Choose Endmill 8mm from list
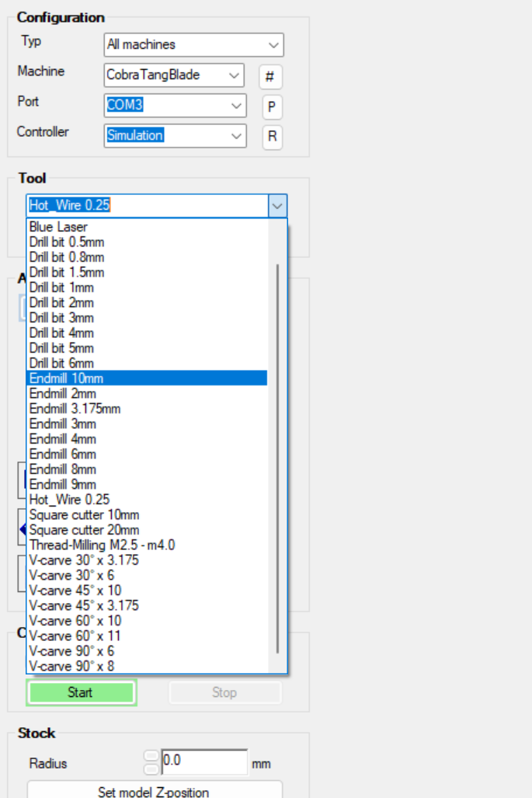Viewport: 532px width, 798px height. 147,469
